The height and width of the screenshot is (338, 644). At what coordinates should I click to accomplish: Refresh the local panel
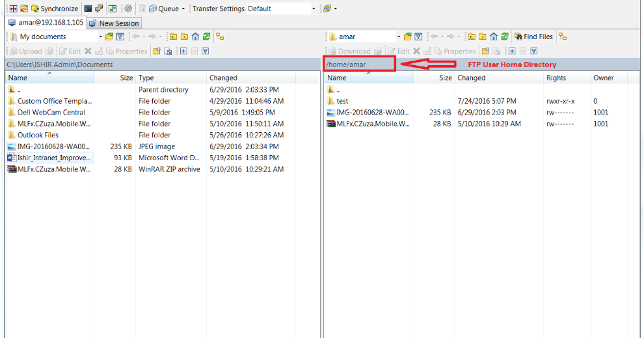click(x=207, y=36)
